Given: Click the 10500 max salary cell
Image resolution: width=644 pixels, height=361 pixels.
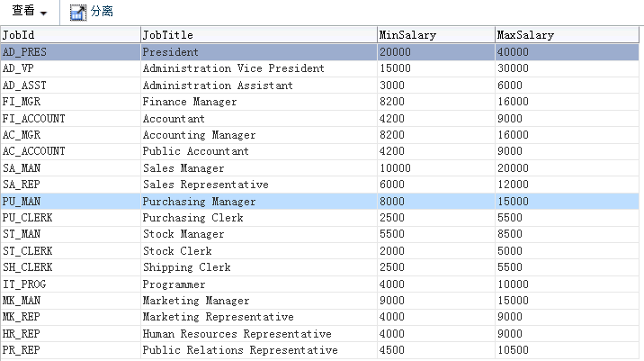Looking at the screenshot, I should [513, 350].
